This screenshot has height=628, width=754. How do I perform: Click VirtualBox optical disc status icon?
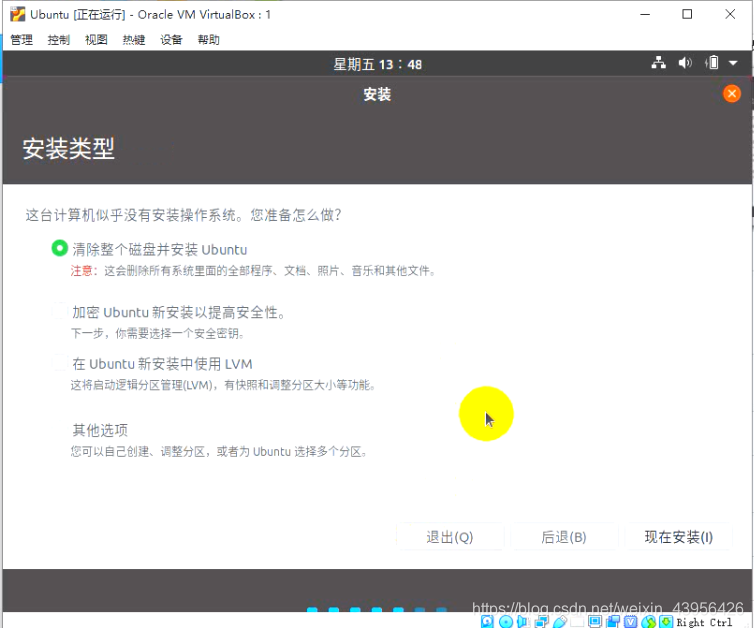pos(506,622)
